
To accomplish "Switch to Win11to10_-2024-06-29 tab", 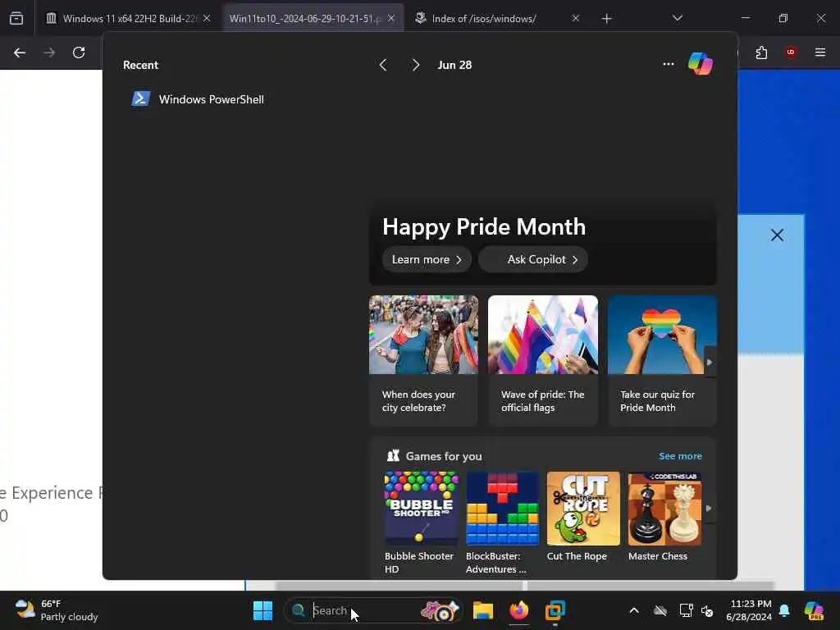I will tap(313, 18).
